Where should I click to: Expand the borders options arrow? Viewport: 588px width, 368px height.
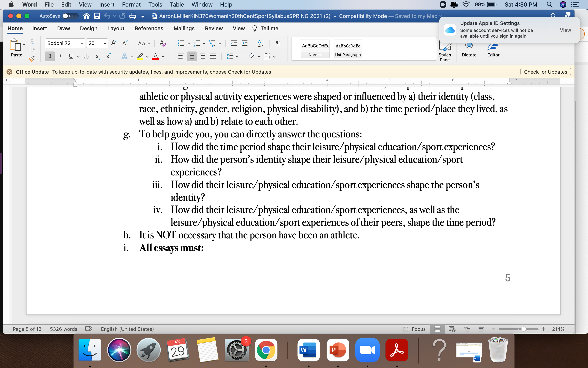click(x=274, y=56)
